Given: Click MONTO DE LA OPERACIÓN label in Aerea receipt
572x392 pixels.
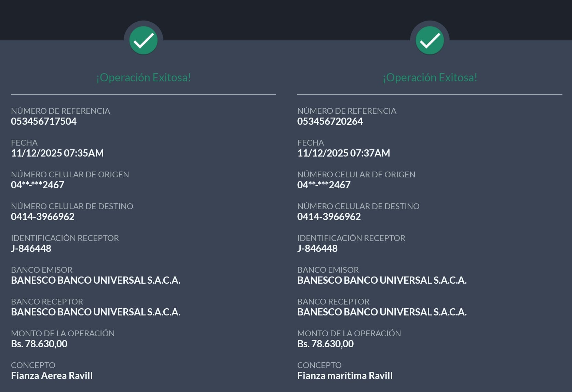Looking at the screenshot, I should click(x=63, y=334).
